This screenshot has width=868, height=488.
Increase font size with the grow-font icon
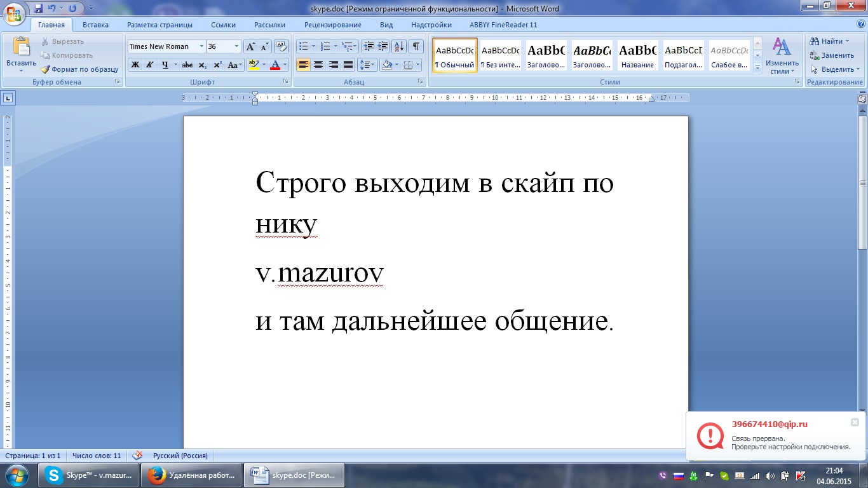[250, 46]
